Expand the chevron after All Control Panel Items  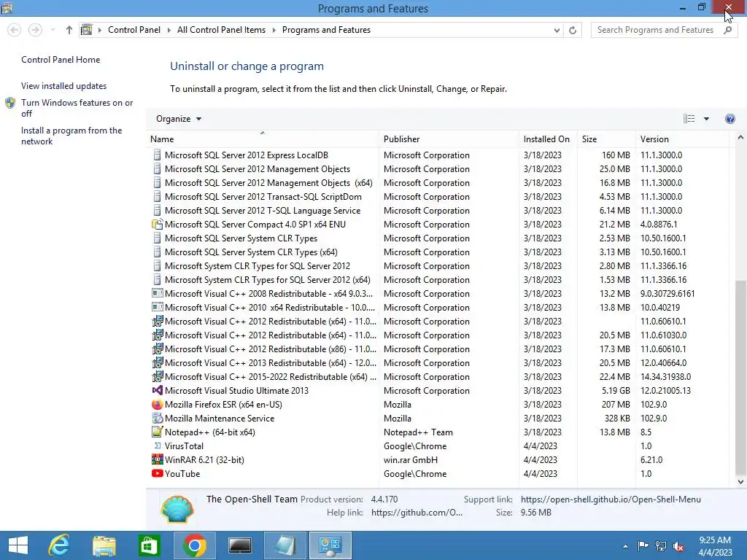(274, 30)
